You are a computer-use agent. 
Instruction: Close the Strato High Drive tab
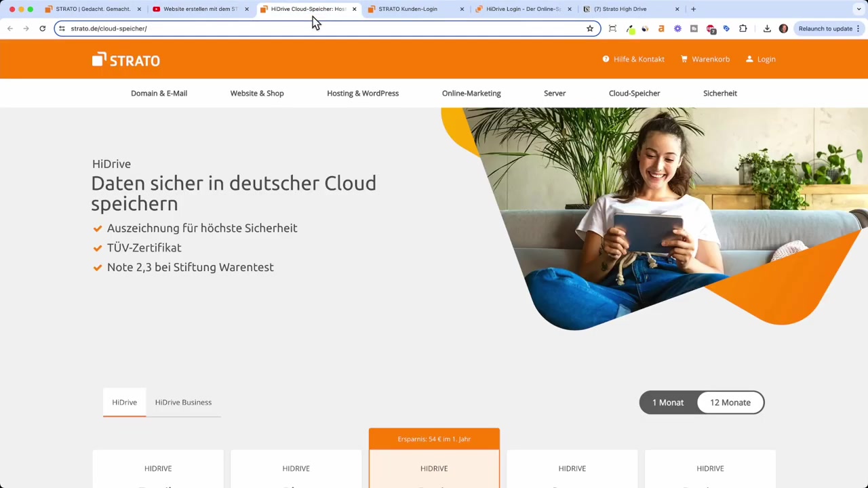pyautogui.click(x=677, y=9)
